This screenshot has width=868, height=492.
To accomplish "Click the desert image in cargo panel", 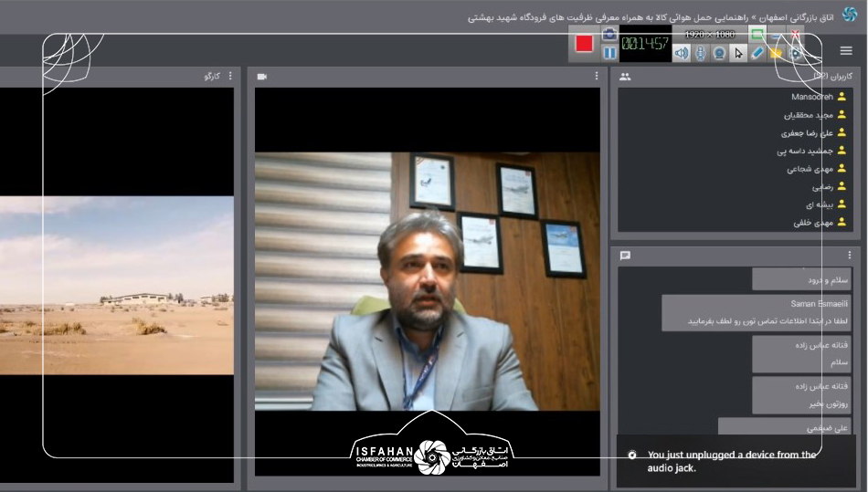I will pyautogui.click(x=117, y=285).
